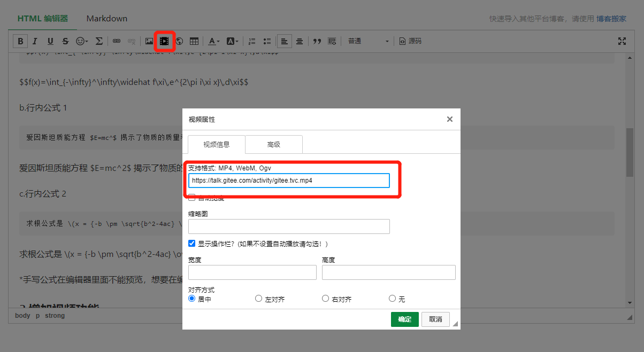This screenshot has width=644, height=352.
Task: Click the 'c.行内公式 2' heading text
Action: pos(43,193)
